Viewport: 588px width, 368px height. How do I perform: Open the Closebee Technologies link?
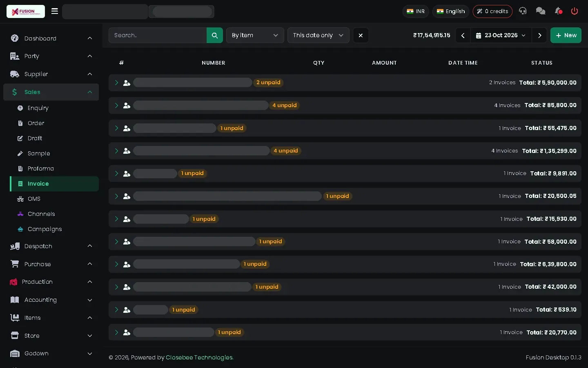pyautogui.click(x=199, y=357)
